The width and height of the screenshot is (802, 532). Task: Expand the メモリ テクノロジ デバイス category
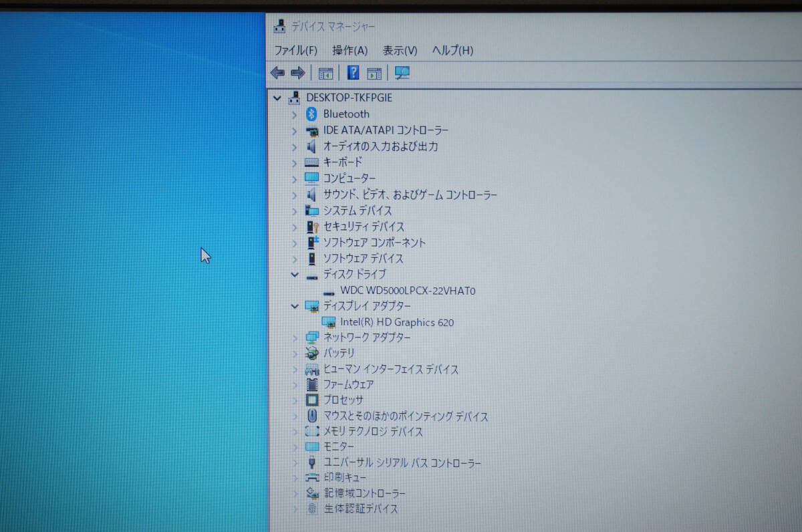pyautogui.click(x=294, y=432)
